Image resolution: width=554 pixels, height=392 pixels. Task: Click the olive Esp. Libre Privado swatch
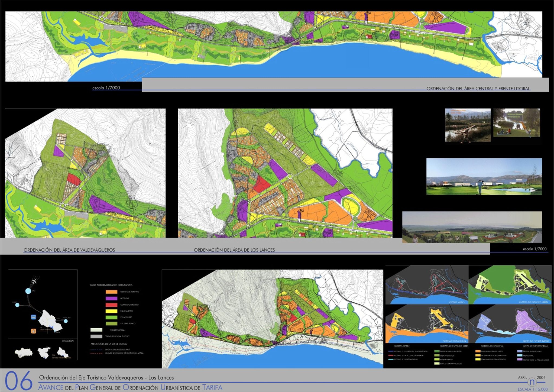pyautogui.click(x=111, y=323)
